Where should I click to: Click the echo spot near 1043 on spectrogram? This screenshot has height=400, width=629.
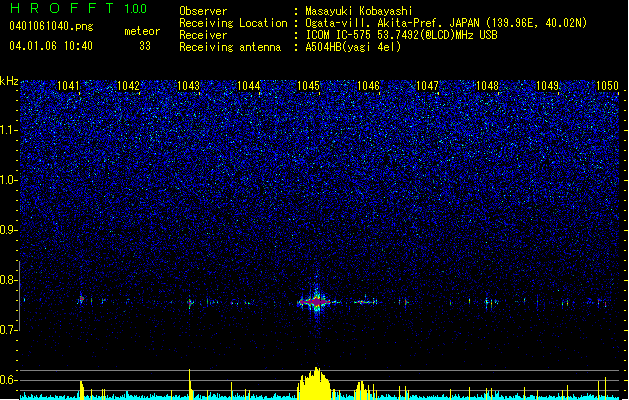190,302
